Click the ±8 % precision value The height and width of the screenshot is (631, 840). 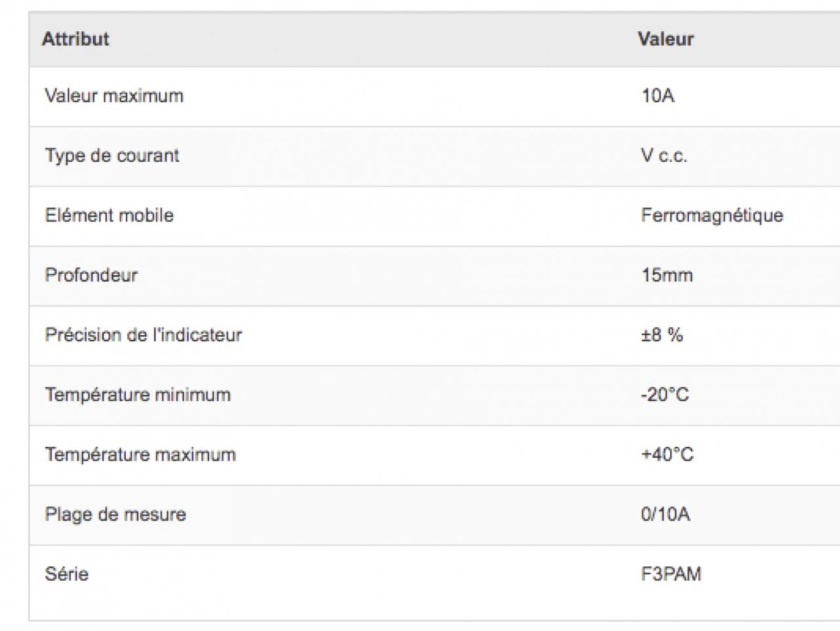coord(662,335)
